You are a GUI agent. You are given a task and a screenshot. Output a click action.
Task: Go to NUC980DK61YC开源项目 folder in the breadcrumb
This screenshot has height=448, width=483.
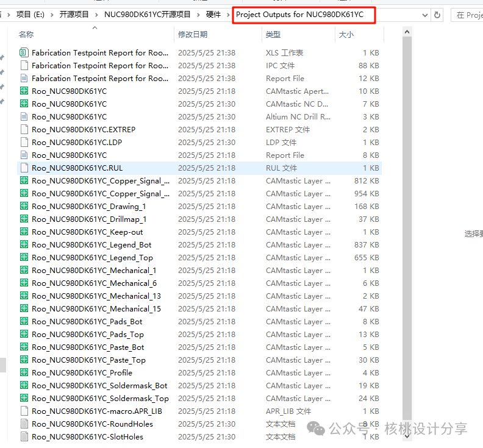pos(148,15)
